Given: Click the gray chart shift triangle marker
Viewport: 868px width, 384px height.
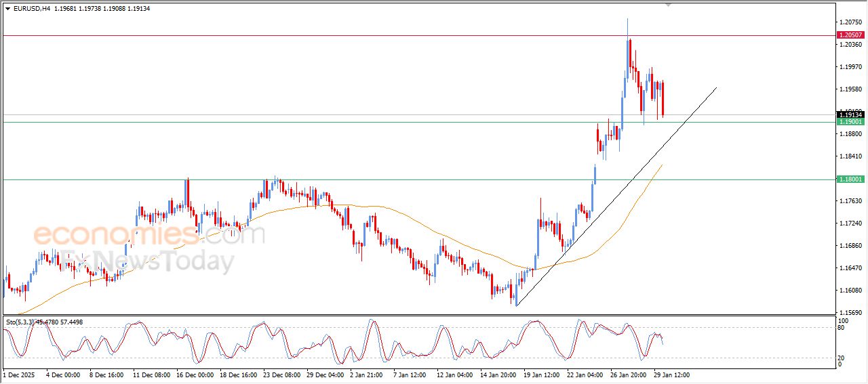Looking at the screenshot, I should click(669, 5).
